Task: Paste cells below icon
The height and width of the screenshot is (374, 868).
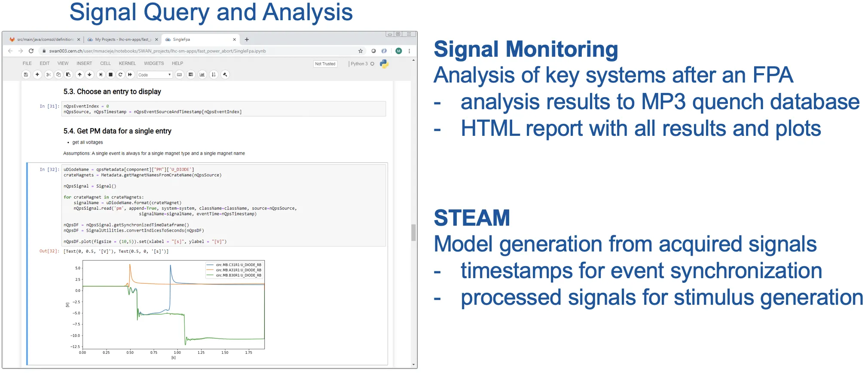Action: (x=68, y=75)
